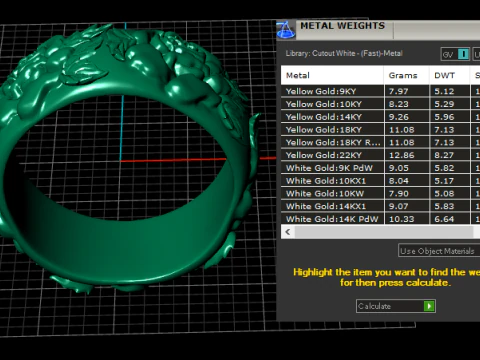Select the White Gold:9K PdW row
Image resolution: width=480 pixels, height=360 pixels.
pos(380,168)
